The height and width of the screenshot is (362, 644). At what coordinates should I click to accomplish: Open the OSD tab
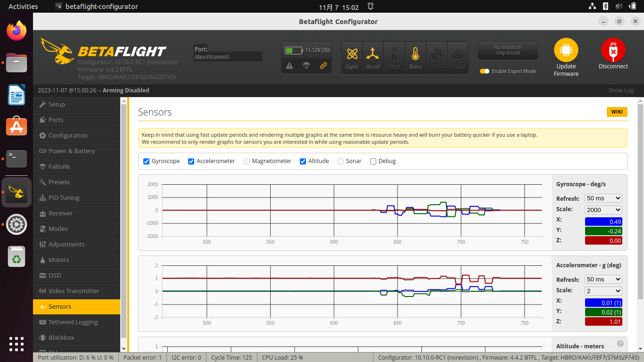(x=76, y=276)
